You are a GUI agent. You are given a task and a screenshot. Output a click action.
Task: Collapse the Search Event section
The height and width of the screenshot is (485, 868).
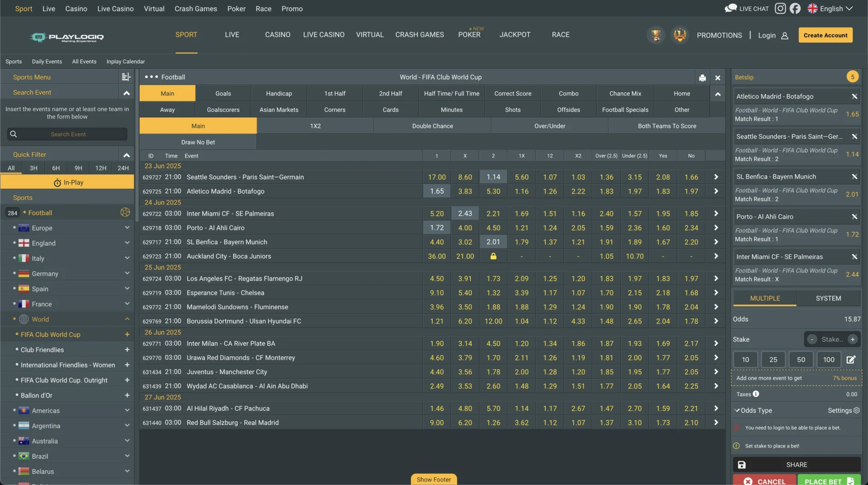pyautogui.click(x=127, y=93)
